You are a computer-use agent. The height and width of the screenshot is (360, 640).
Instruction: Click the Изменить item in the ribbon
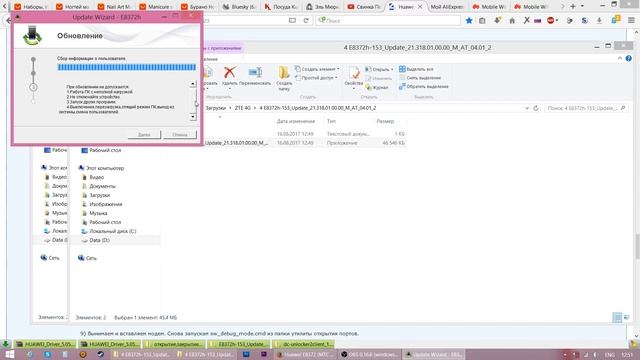pyautogui.click(x=378, y=78)
